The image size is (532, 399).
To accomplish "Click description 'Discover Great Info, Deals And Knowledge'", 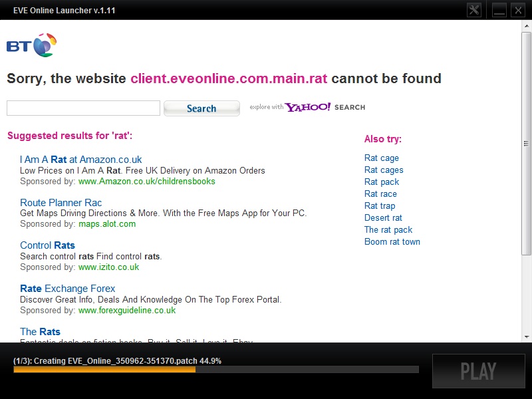I will (x=101, y=300).
